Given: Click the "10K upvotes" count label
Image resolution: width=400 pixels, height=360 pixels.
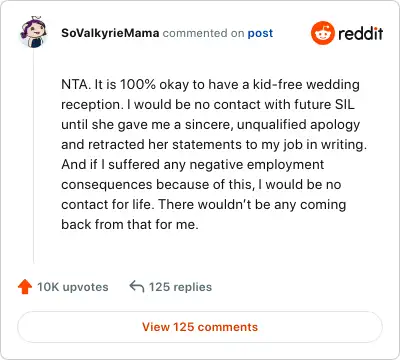Looking at the screenshot, I should 73,287.
